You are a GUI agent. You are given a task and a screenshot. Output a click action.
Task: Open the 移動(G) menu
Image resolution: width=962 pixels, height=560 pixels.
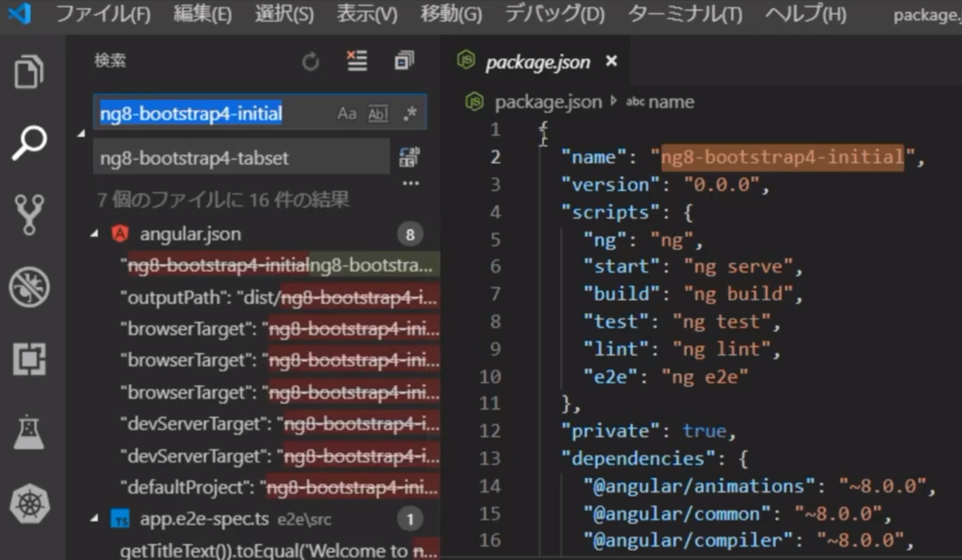tap(451, 13)
